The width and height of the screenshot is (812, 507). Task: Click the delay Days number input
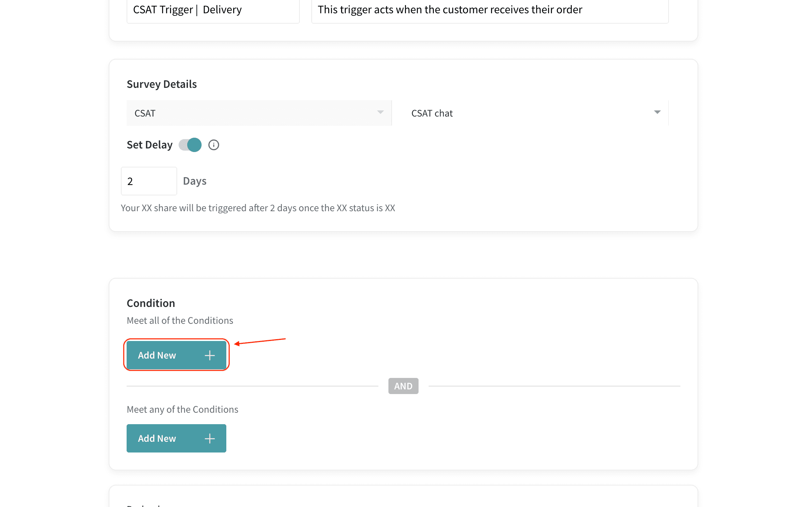coord(149,181)
